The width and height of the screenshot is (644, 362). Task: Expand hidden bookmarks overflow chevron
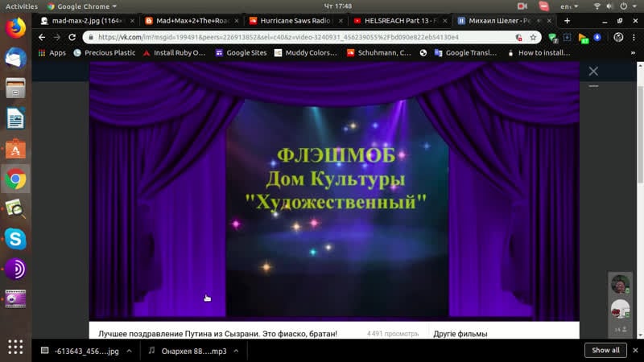coord(633,53)
